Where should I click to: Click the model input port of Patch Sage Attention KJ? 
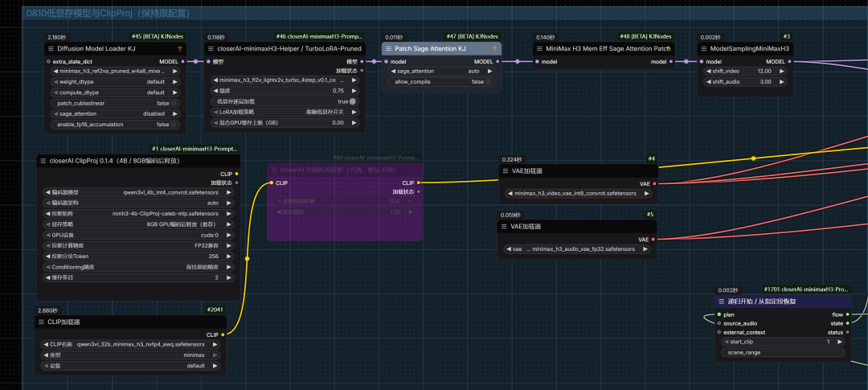(x=385, y=61)
